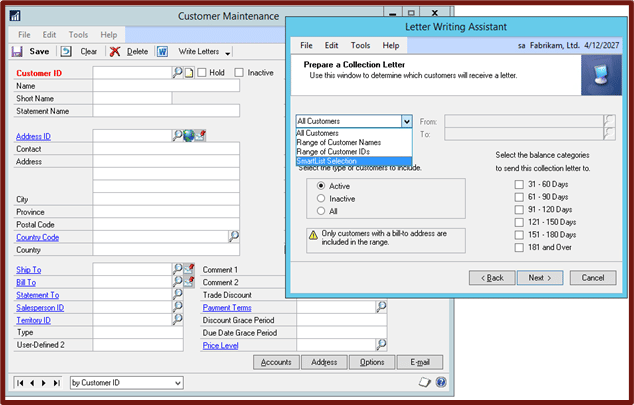Click the Accounts button
Screen dimensions: 634x405
click(278, 362)
